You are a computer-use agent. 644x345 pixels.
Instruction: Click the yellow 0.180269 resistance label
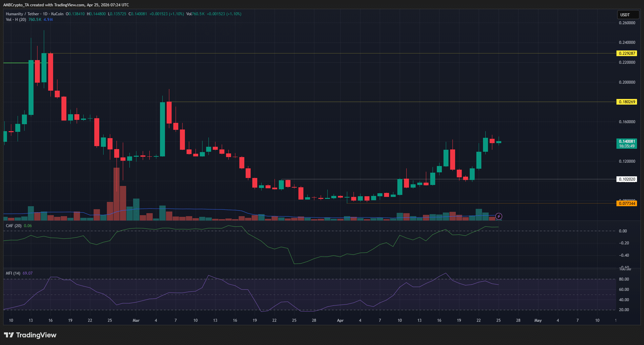(x=627, y=102)
